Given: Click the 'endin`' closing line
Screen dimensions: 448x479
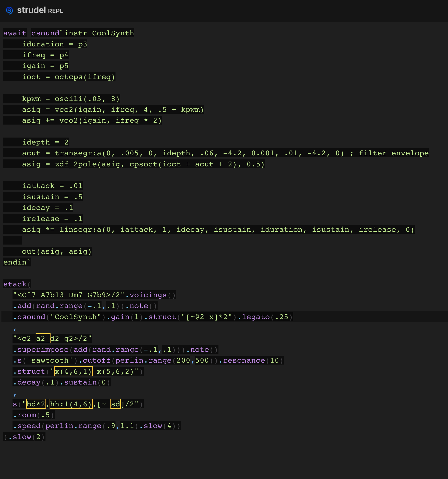Looking at the screenshot, I should (17, 262).
